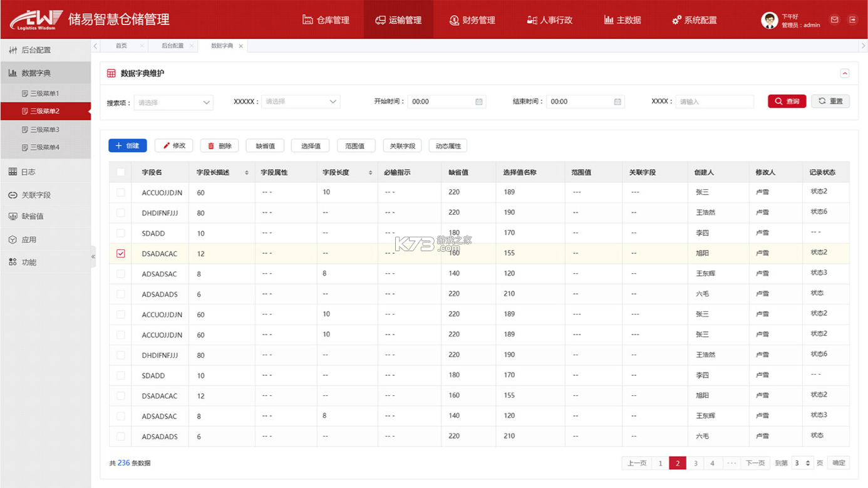Close the 数据字典 tab with its X
This screenshot has height=488, width=868.
click(240, 46)
